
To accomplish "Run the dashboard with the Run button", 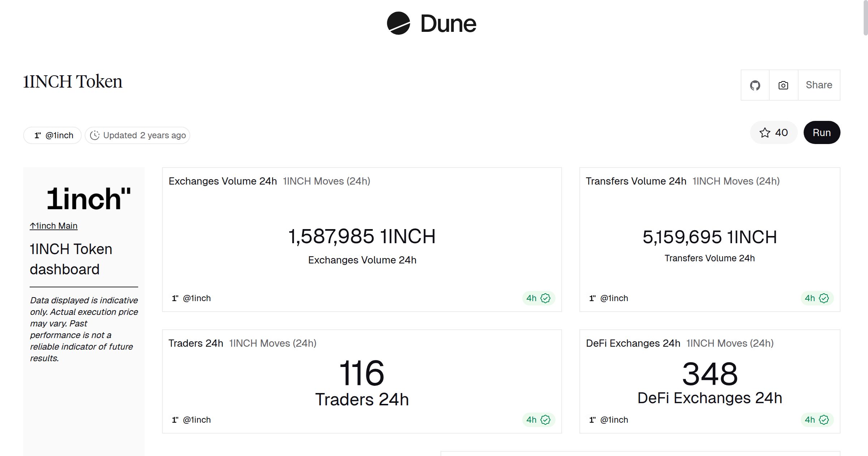I will (822, 132).
